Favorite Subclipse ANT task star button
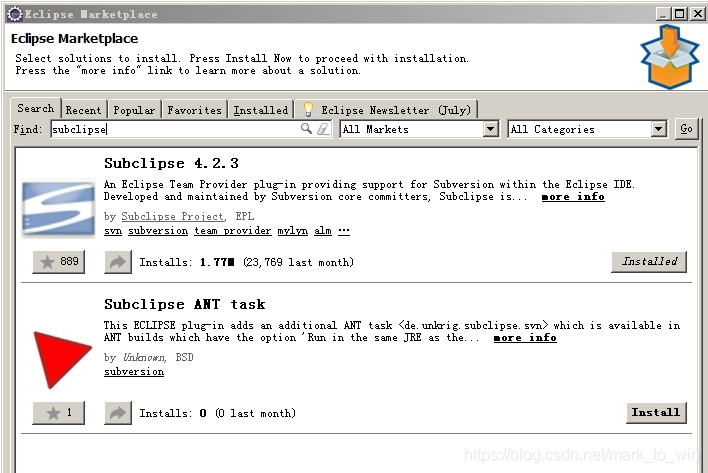 pos(59,413)
